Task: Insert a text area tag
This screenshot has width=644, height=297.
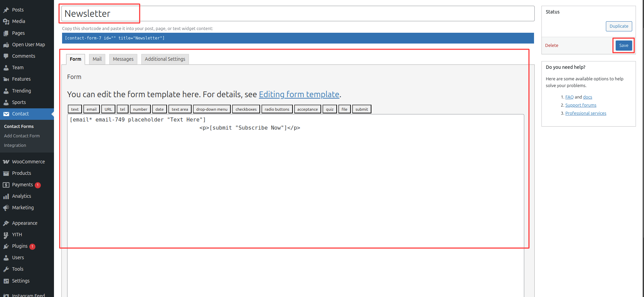Action: (x=180, y=109)
